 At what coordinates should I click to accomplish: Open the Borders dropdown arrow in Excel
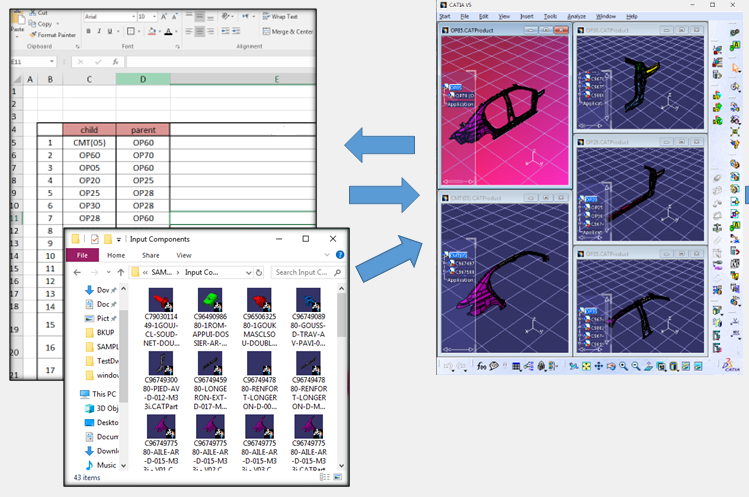point(139,32)
